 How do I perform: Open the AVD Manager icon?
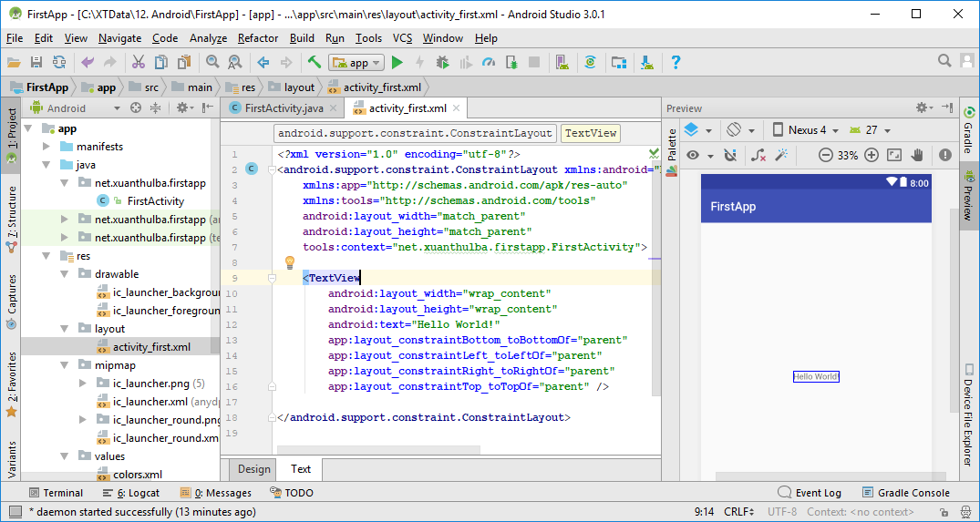(562, 63)
